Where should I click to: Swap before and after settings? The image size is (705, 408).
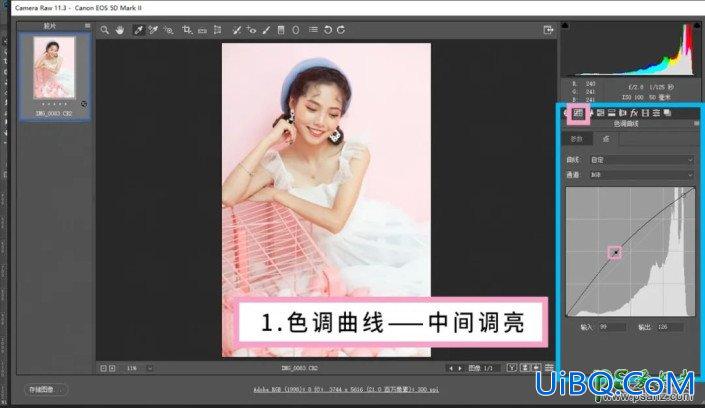pos(524,368)
